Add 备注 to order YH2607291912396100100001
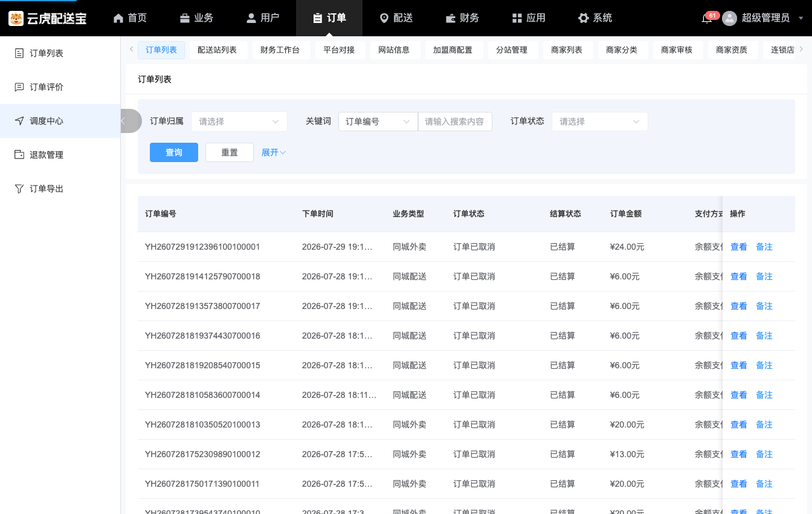Image resolution: width=812 pixels, height=514 pixels. (764, 247)
